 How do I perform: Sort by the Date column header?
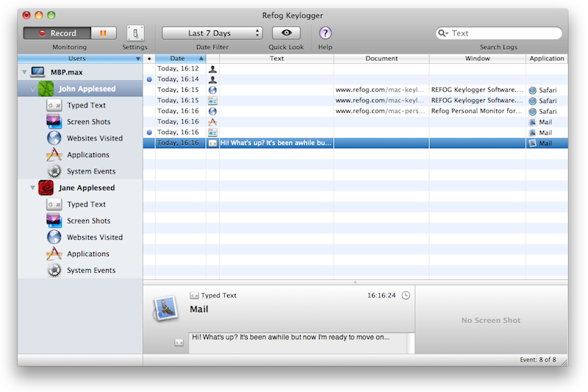click(180, 59)
